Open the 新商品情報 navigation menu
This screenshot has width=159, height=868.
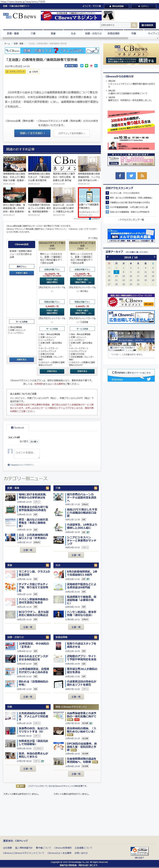pos(114,34)
